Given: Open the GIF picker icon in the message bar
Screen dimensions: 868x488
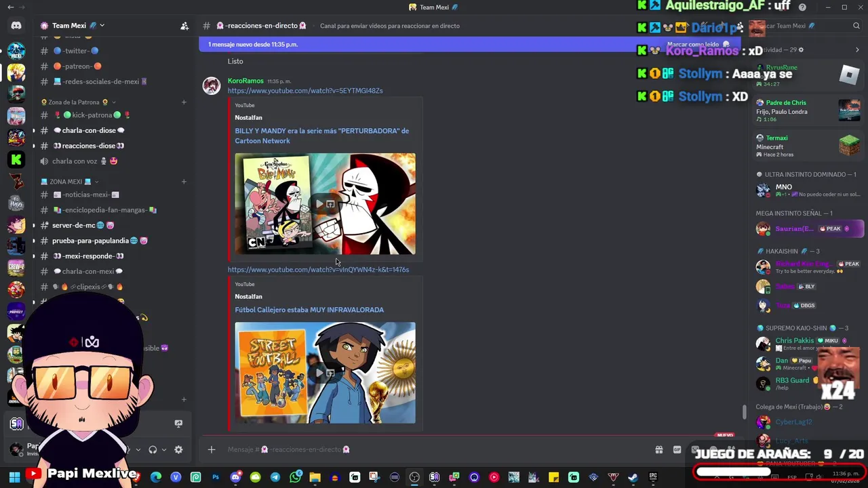Looking at the screenshot, I should point(677,449).
